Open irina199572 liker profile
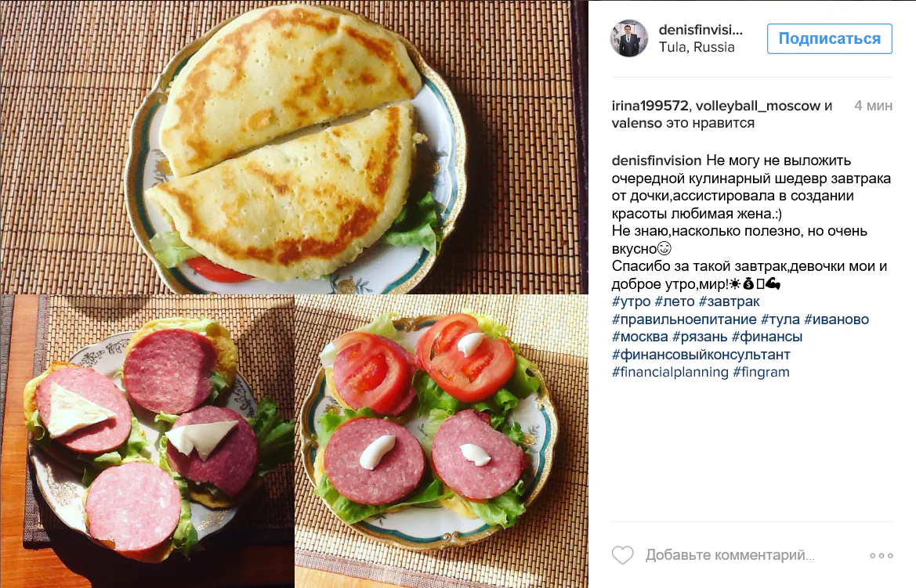The height and width of the screenshot is (588, 916). [x=650, y=106]
